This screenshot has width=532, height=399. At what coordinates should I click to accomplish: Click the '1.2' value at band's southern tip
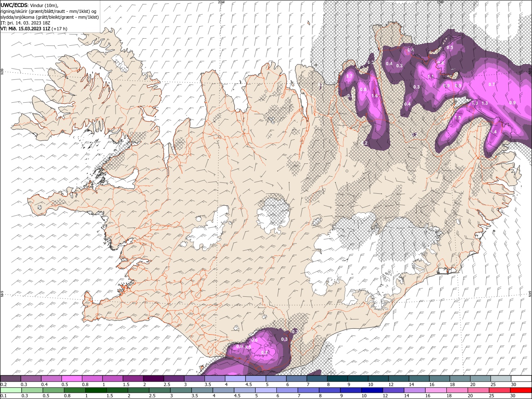365,143
